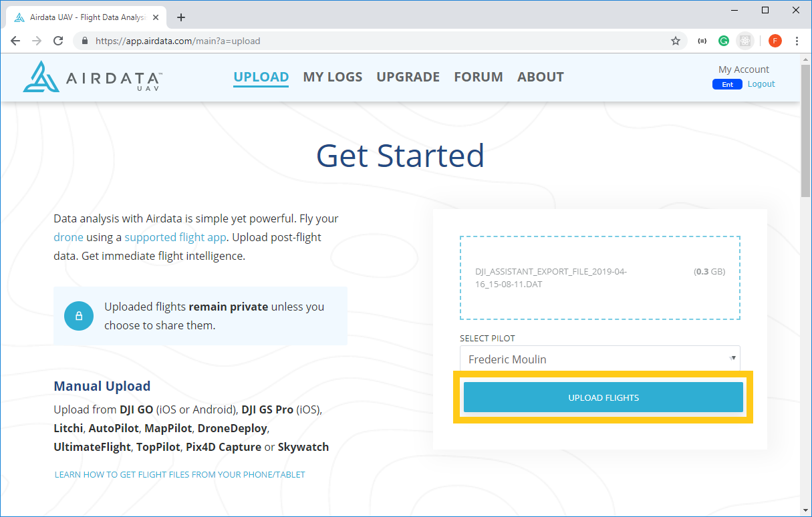Open My Account settings
Screen dimensions: 812x517
pyautogui.click(x=744, y=69)
